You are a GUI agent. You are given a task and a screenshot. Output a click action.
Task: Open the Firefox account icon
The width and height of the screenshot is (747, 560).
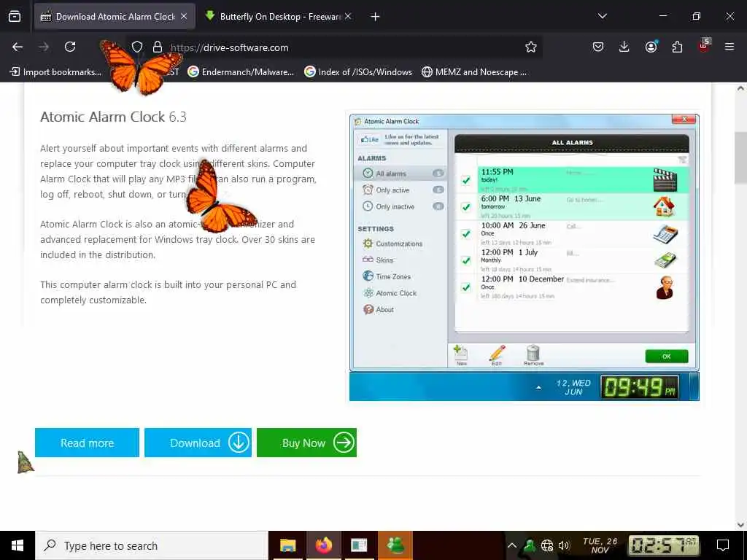click(x=651, y=47)
